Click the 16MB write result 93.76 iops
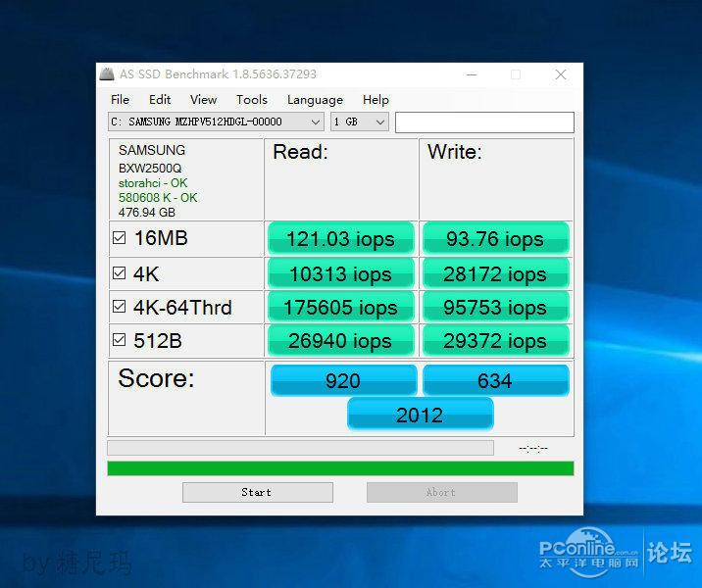The height and width of the screenshot is (588, 702). point(495,238)
